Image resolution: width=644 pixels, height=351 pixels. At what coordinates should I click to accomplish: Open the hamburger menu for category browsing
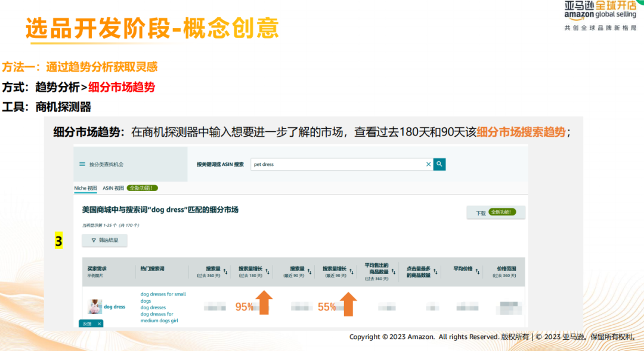82,164
